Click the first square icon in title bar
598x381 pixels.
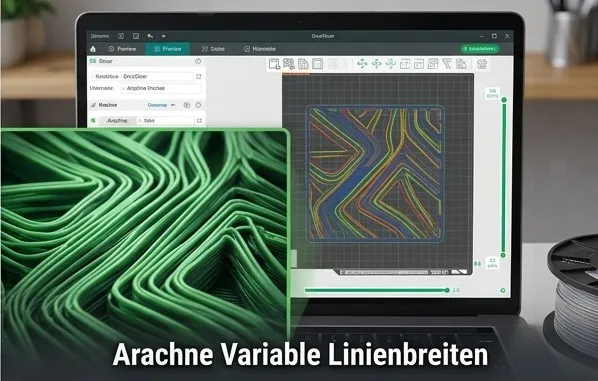point(121,36)
